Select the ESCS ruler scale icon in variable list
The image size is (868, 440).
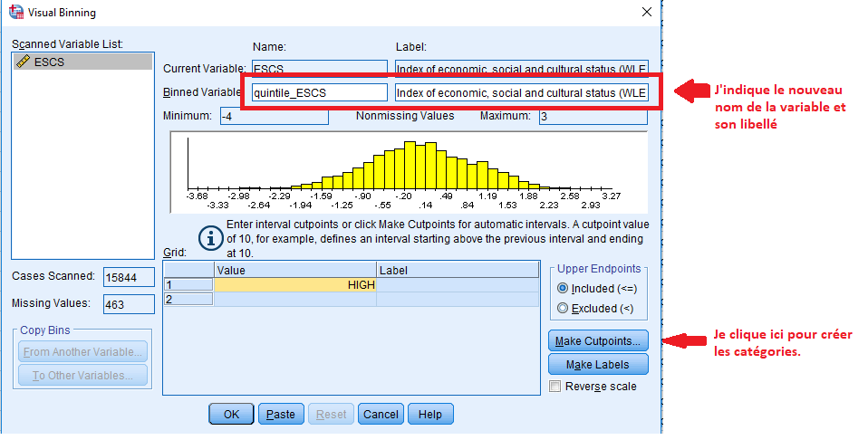tap(23, 62)
